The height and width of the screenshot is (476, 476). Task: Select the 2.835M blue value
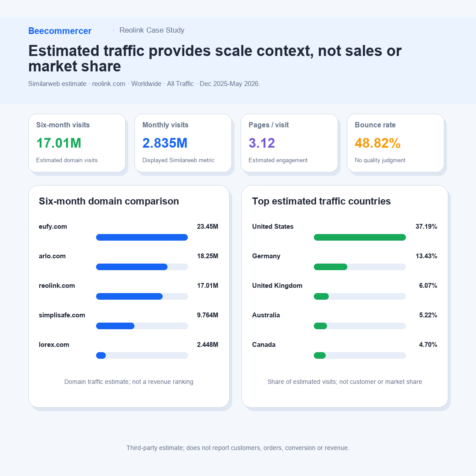(x=165, y=143)
